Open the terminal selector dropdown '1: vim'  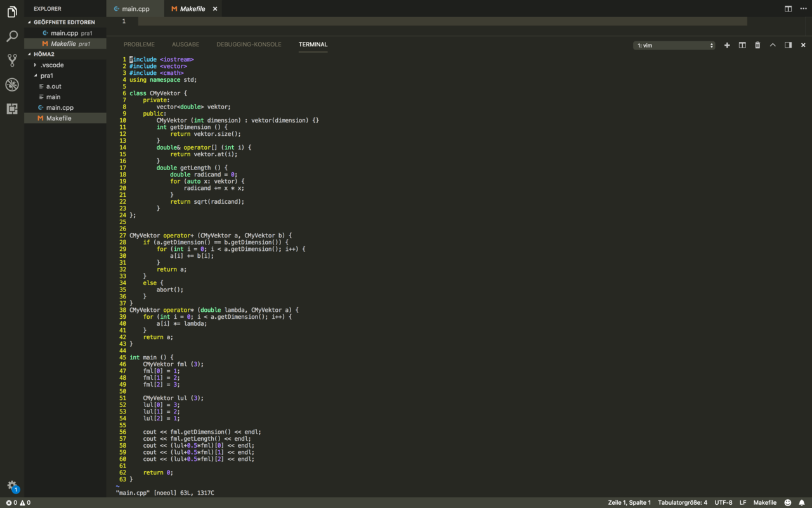pyautogui.click(x=674, y=45)
